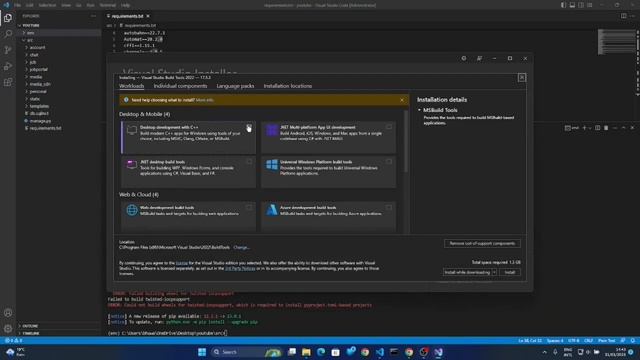
Task: Split the VS Code editor right
Action: coord(623,16)
